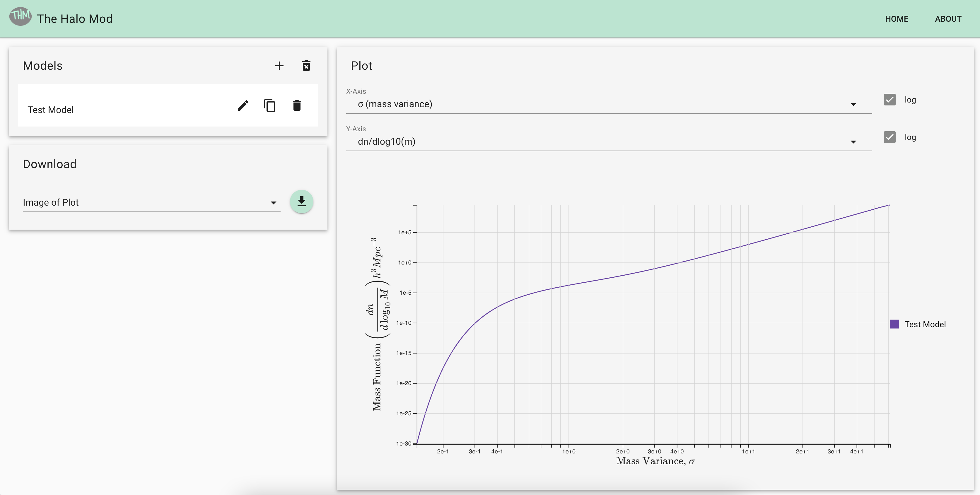
Task: Toggle the Y-Axis log checkbox
Action: coord(889,137)
